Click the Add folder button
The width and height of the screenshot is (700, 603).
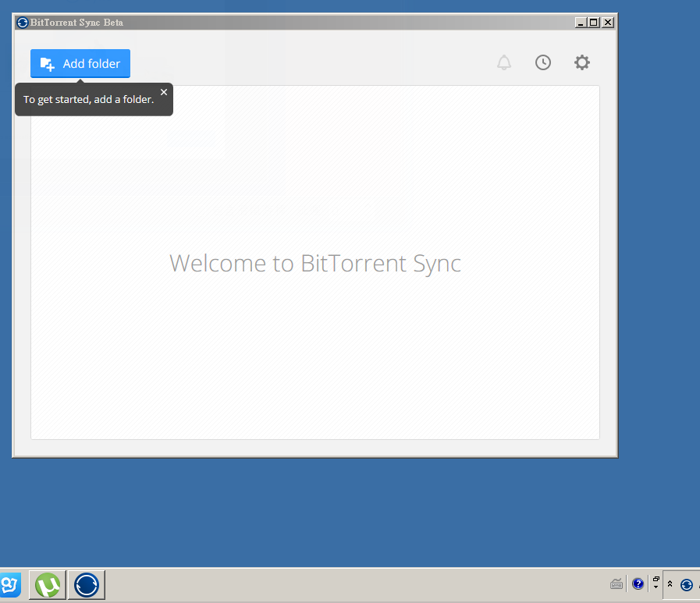click(80, 64)
